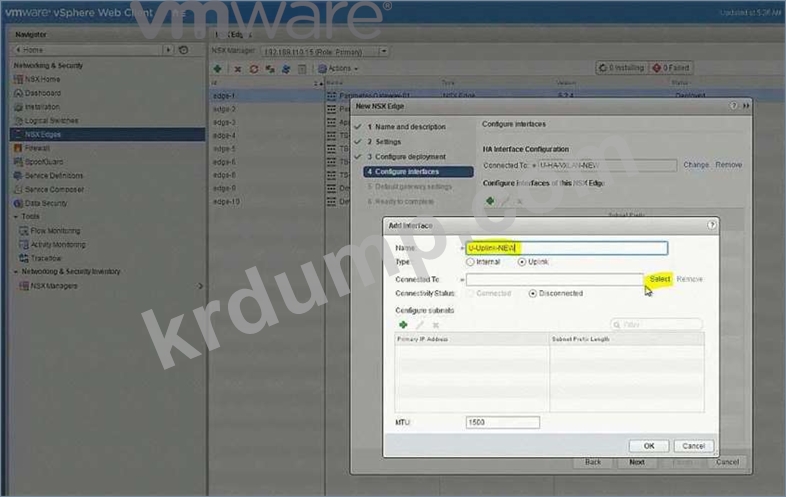Click the green add edge icon

click(x=218, y=69)
